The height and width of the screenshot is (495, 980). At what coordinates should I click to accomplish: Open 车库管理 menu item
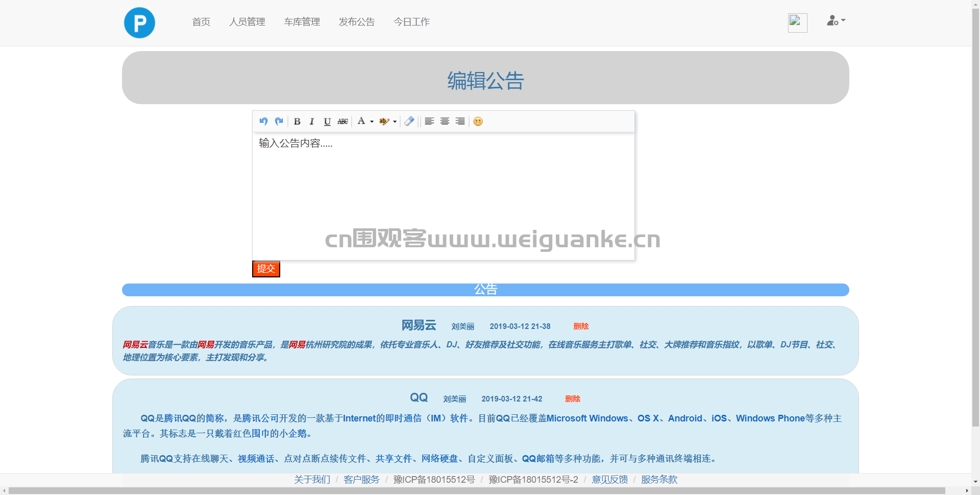302,22
